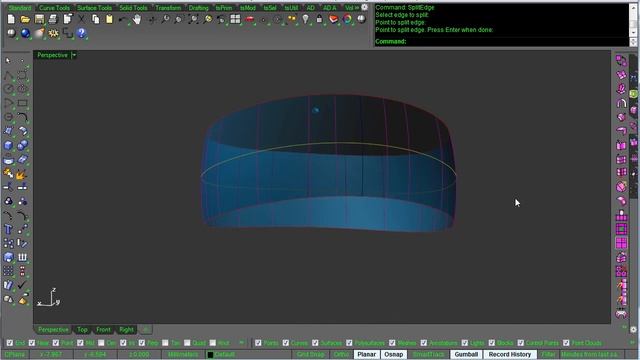Click the four-viewport layout icon
Screen dimensions: 640x360
coord(235,19)
